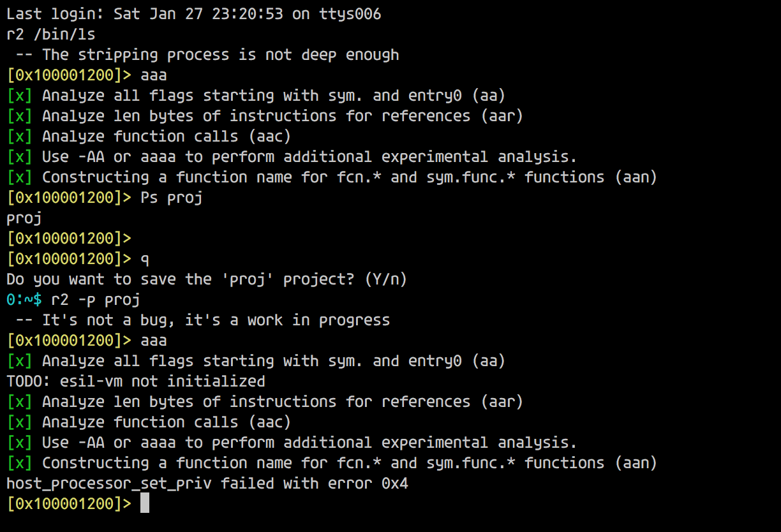Click the [0x100001200]> prompt before 'Ps proj'
This screenshot has height=532, width=781.
69,198
